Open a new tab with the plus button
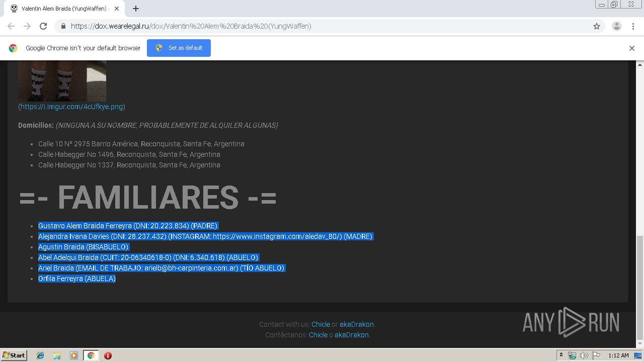Viewport: 644px width, 362px height. (x=136, y=9)
